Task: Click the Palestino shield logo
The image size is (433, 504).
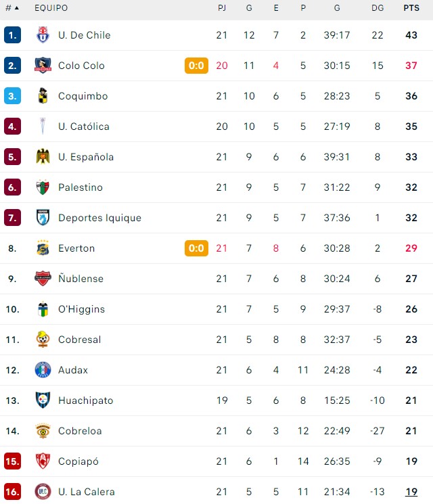Action: [43, 187]
